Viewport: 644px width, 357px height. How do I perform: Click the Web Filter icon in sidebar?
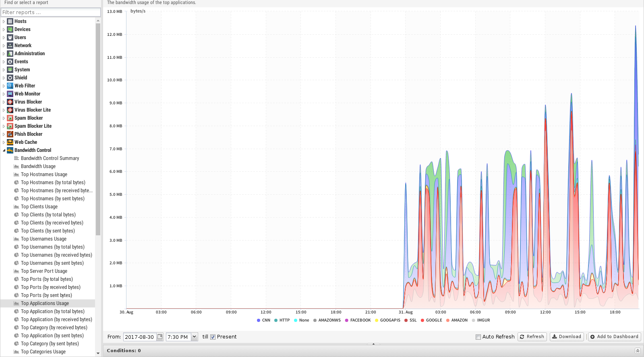10,86
